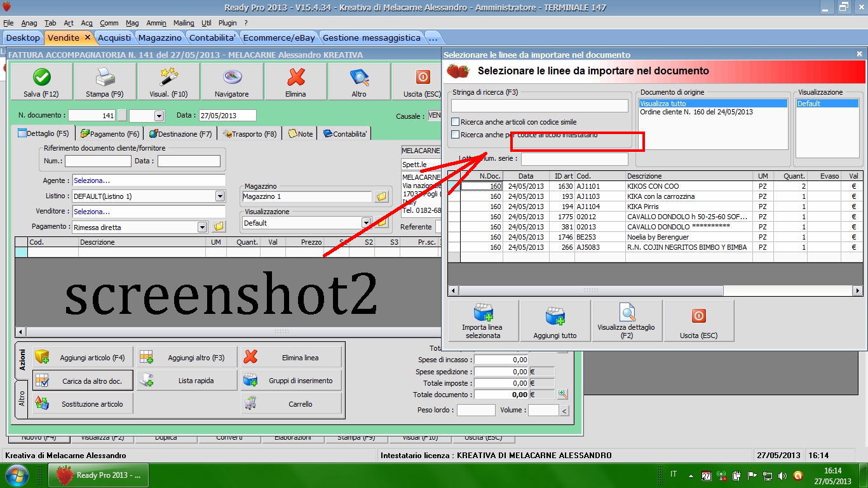
Task: Click the Spese di incasso amount field
Action: 501,360
